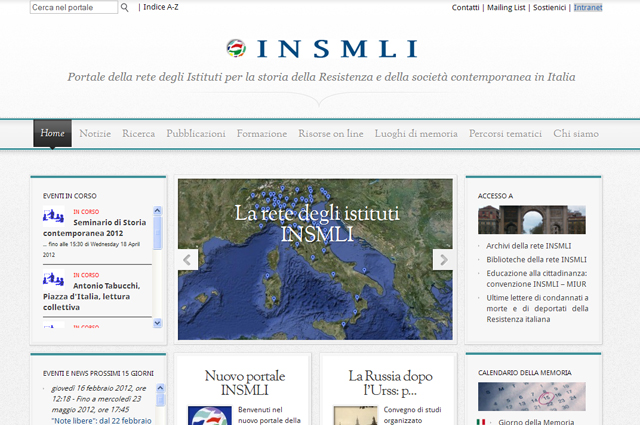Focus the Cerca nel portale search field
640x425 pixels.
(x=74, y=7)
